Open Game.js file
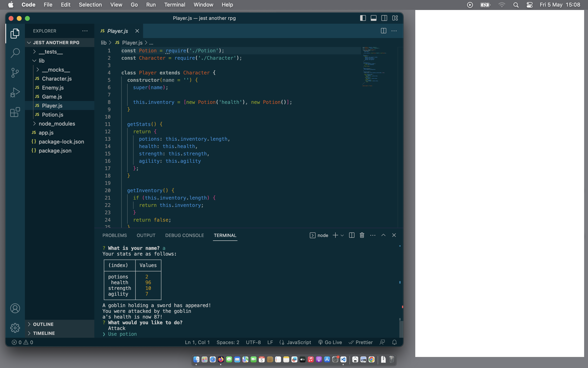This screenshot has height=368, width=588. (x=60, y=97)
